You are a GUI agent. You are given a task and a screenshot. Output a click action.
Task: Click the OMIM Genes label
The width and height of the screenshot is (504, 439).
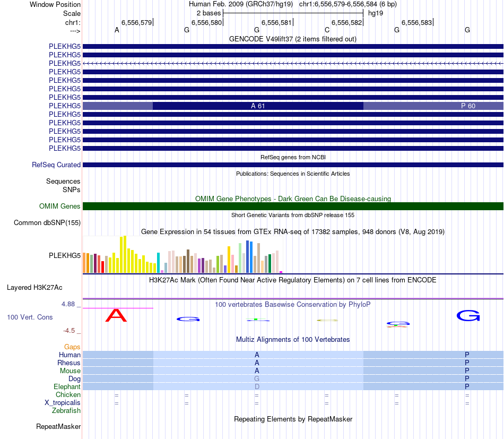tap(59, 206)
